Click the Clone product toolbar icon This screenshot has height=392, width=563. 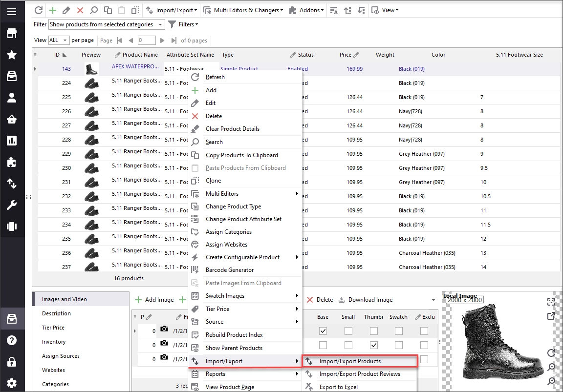click(x=135, y=10)
